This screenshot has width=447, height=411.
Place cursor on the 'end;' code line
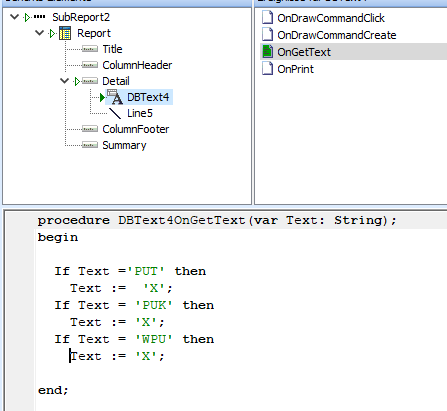[x=53, y=390]
